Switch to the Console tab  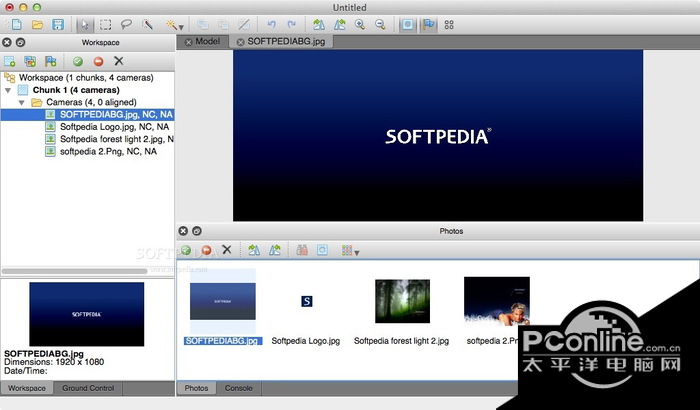coord(238,388)
